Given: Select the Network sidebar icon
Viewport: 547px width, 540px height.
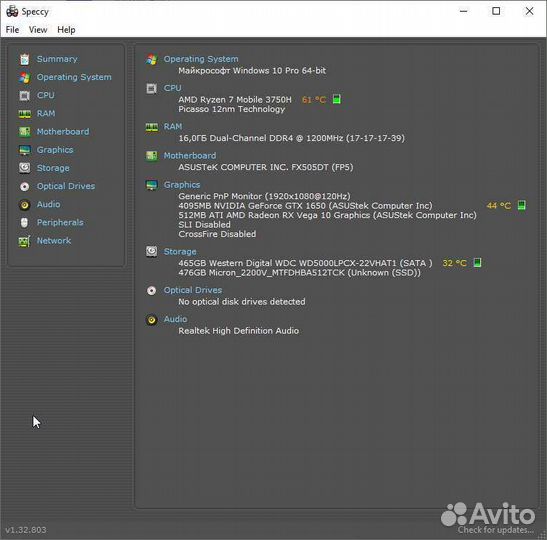Looking at the screenshot, I should 24,241.
